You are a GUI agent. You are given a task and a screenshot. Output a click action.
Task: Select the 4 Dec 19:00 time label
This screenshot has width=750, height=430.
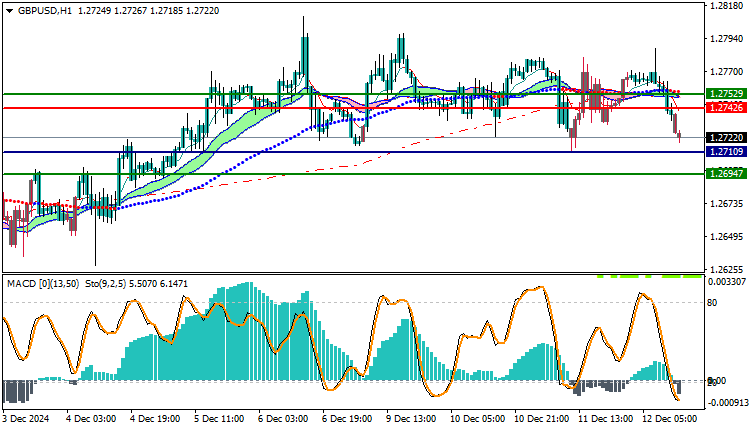click(x=155, y=419)
